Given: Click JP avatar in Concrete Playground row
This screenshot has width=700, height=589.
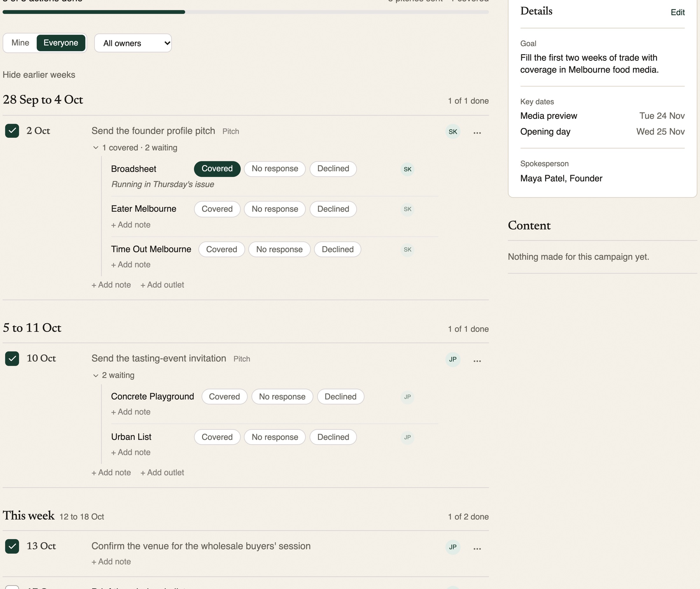Looking at the screenshot, I should tap(407, 397).
